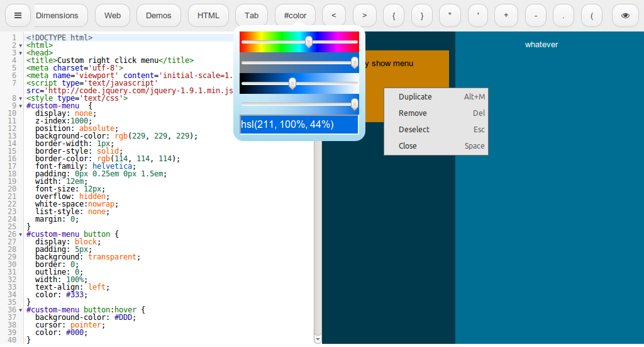Insert the less-than symbol key
This screenshot has width=644, height=347.
coord(334,16)
